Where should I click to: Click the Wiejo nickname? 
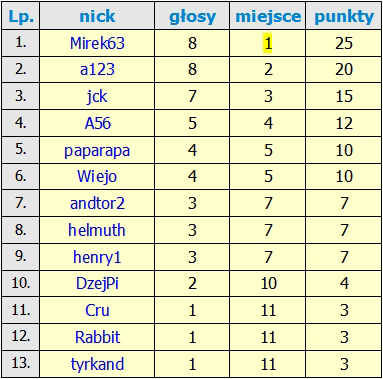pyautogui.click(x=97, y=177)
